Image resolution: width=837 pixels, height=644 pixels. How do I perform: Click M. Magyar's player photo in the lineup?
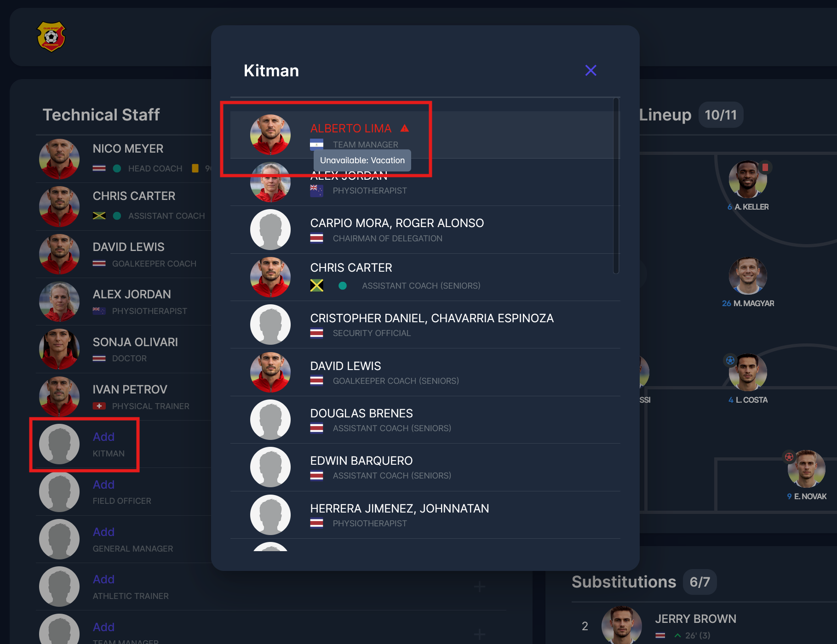point(748,276)
